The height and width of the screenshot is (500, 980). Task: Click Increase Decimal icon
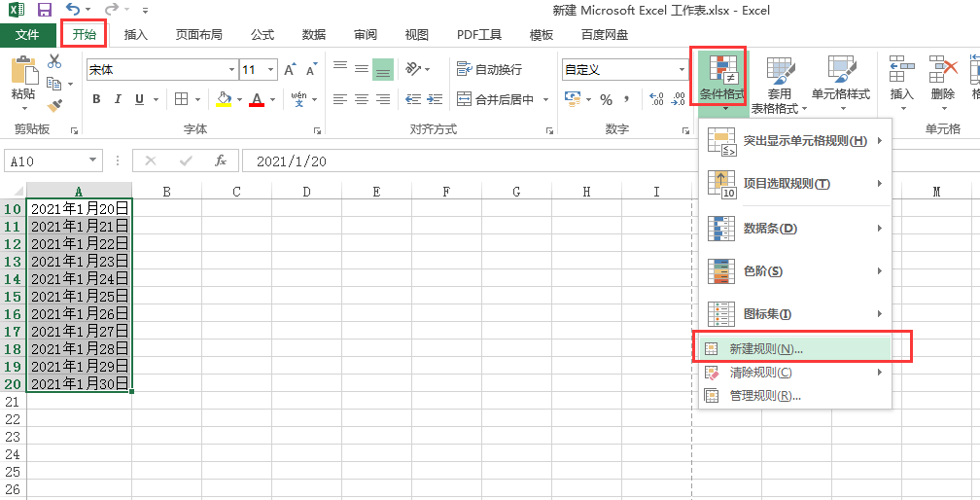click(657, 99)
